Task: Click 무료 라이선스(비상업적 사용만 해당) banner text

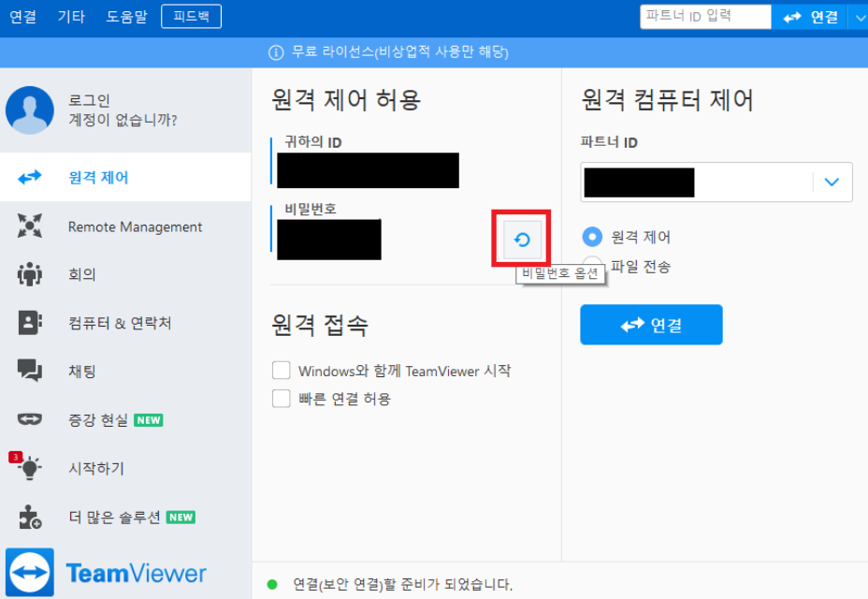Action: (x=399, y=52)
